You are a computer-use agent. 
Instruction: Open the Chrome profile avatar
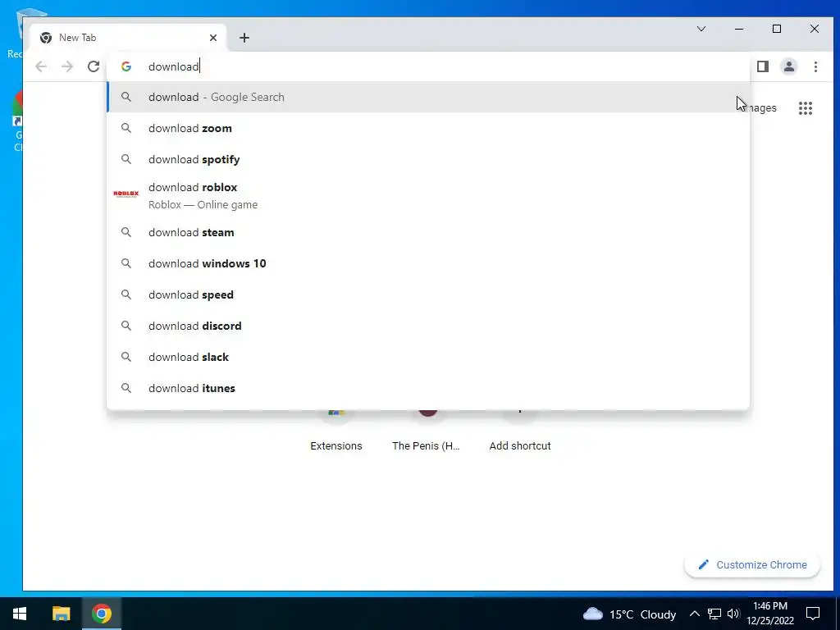(789, 66)
